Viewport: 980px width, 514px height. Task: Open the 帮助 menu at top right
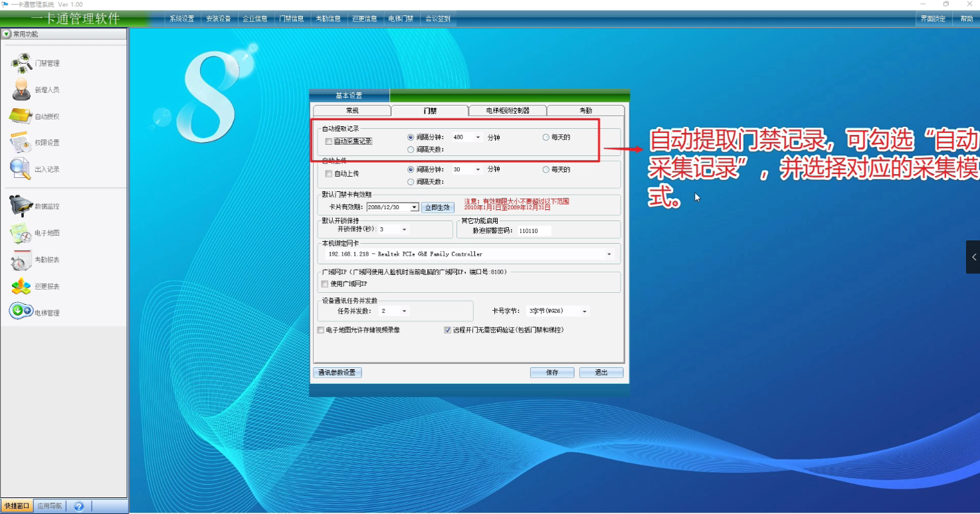pyautogui.click(x=967, y=19)
